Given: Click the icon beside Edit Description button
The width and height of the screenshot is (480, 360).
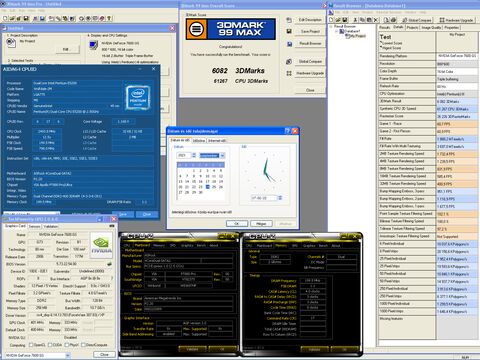Looking at the screenshot, I should point(289,20).
